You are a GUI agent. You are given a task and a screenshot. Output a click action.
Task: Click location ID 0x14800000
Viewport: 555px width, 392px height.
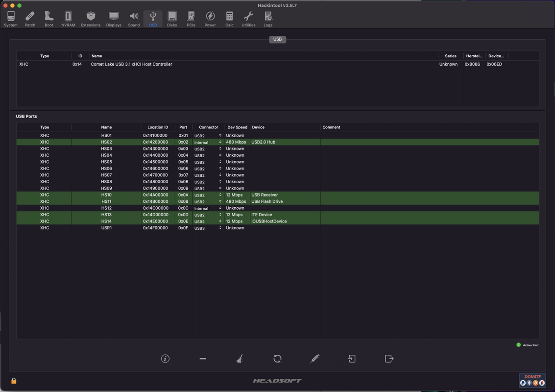tap(155, 182)
